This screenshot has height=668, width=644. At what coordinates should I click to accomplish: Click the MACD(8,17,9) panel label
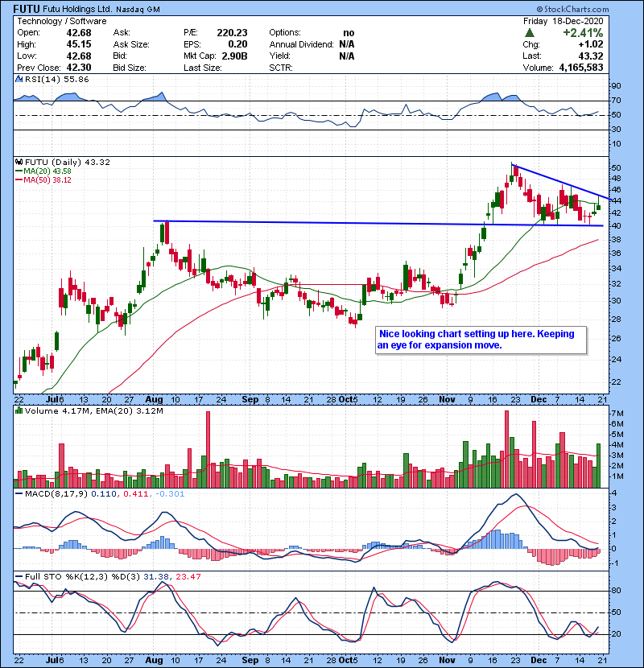coord(56,494)
